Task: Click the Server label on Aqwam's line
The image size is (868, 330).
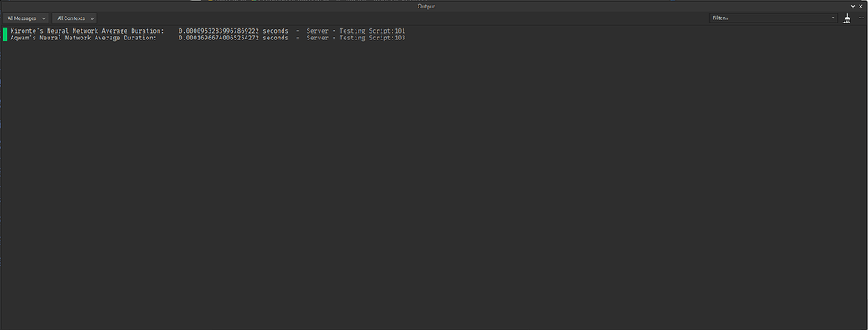Action: pos(318,39)
